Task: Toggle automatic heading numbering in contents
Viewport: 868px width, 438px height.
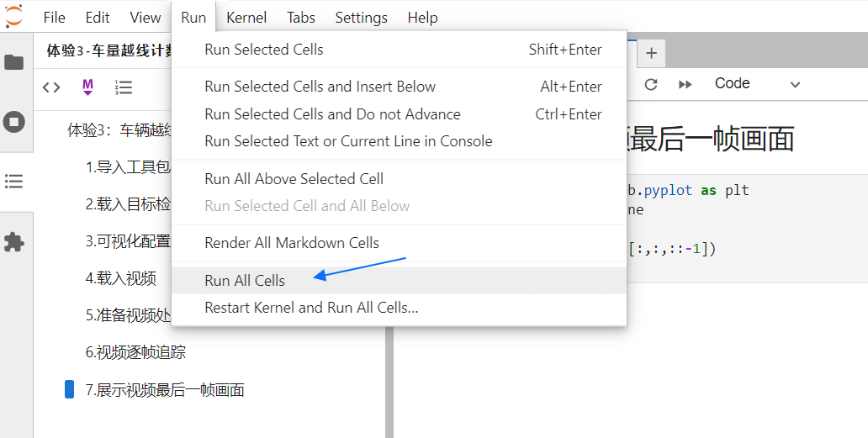Action: point(124,87)
